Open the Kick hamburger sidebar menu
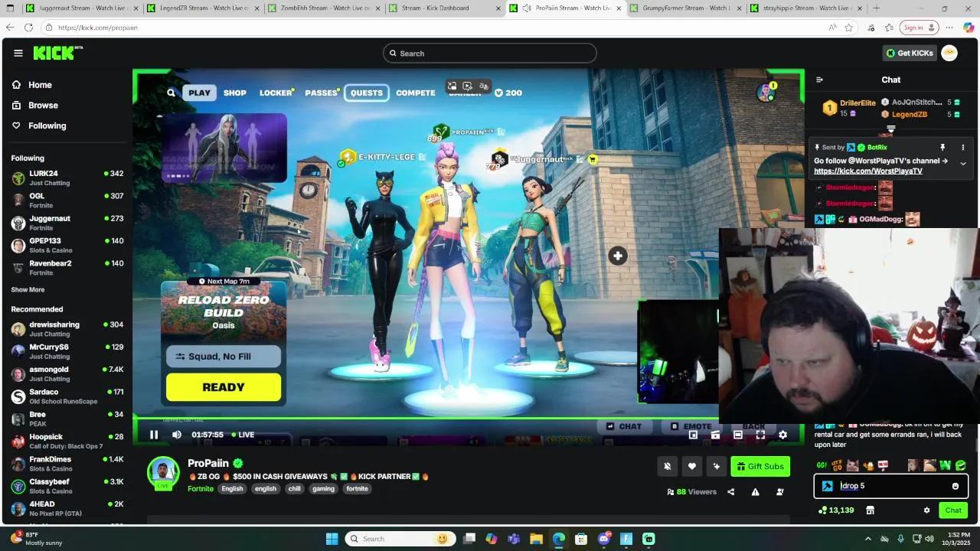The height and width of the screenshot is (551, 980). 18,53
